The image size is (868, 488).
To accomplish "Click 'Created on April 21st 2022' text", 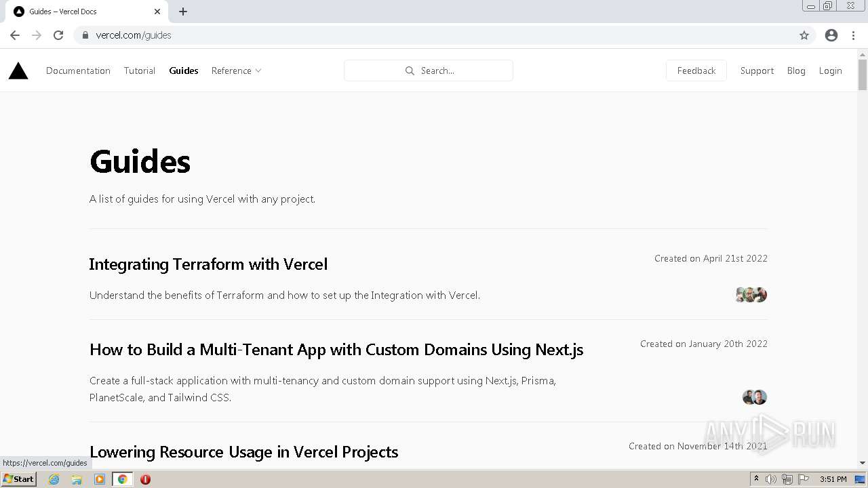I will tap(711, 258).
